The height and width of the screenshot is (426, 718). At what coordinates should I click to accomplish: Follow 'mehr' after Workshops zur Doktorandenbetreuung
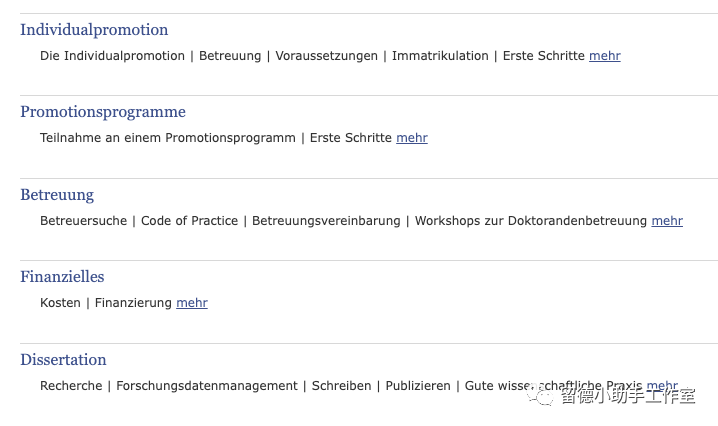667,221
